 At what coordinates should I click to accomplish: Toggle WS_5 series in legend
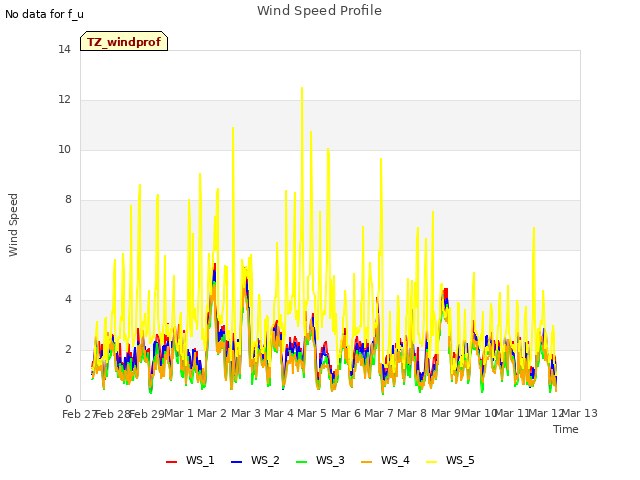pyautogui.click(x=450, y=460)
